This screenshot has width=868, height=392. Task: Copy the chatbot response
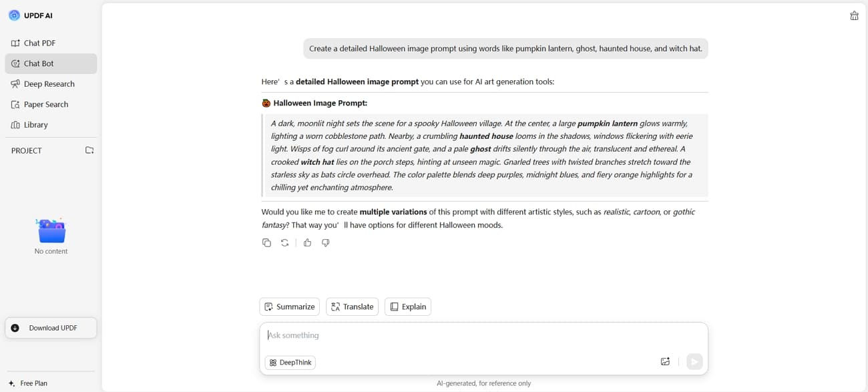pos(266,243)
